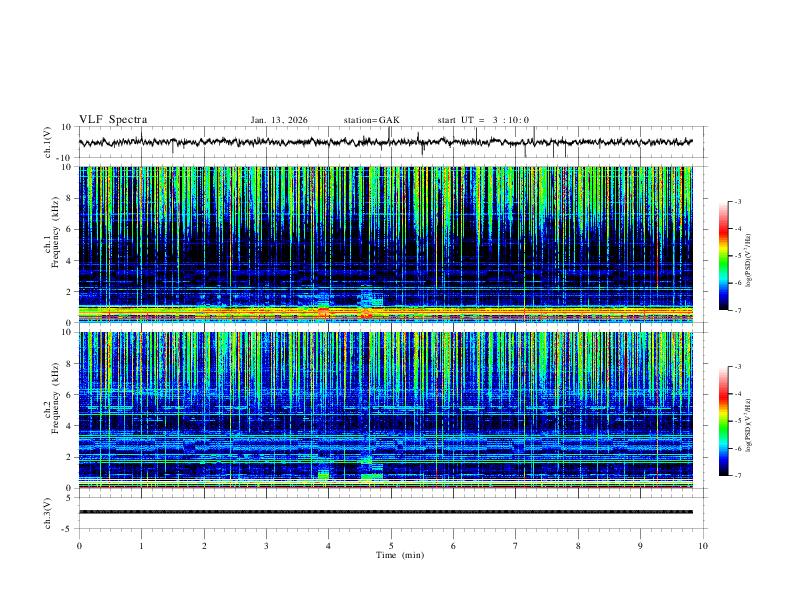Screen dimensions: 792x612
Task: Select the date text "Jan. 13, 2026"
Action: [279, 120]
